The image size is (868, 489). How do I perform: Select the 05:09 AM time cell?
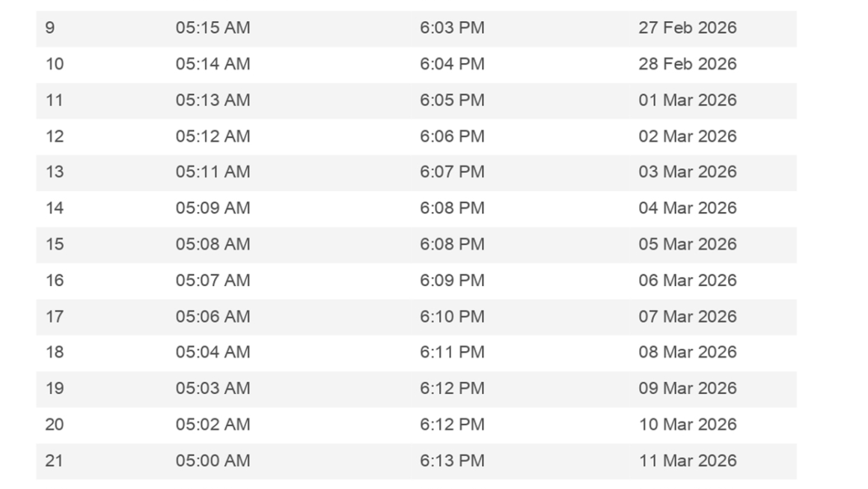[213, 208]
